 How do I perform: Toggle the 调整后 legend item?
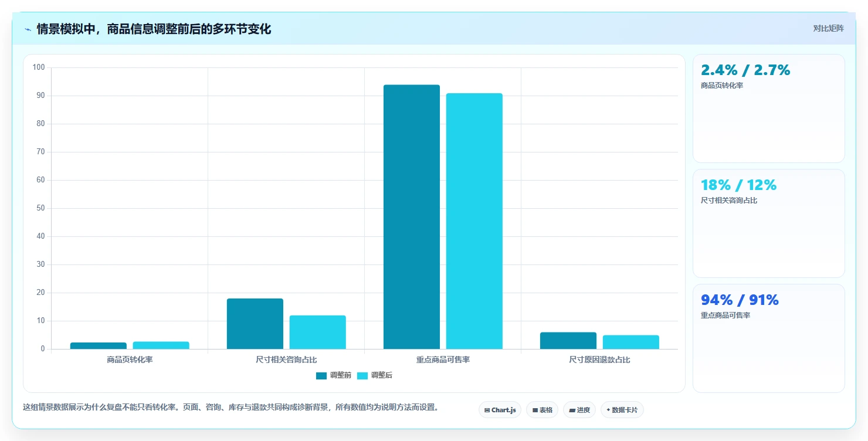point(374,375)
